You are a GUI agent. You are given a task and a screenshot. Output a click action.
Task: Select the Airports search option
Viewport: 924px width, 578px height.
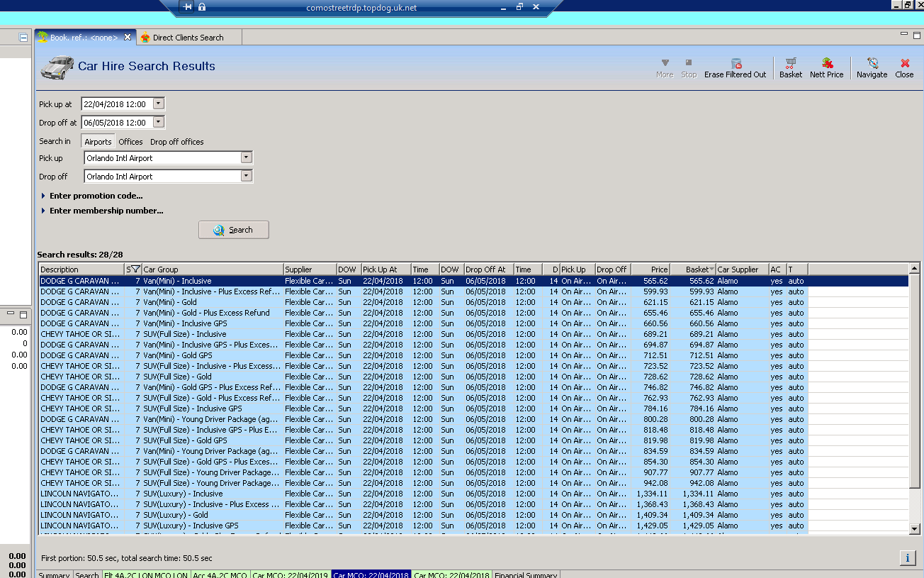click(x=98, y=142)
